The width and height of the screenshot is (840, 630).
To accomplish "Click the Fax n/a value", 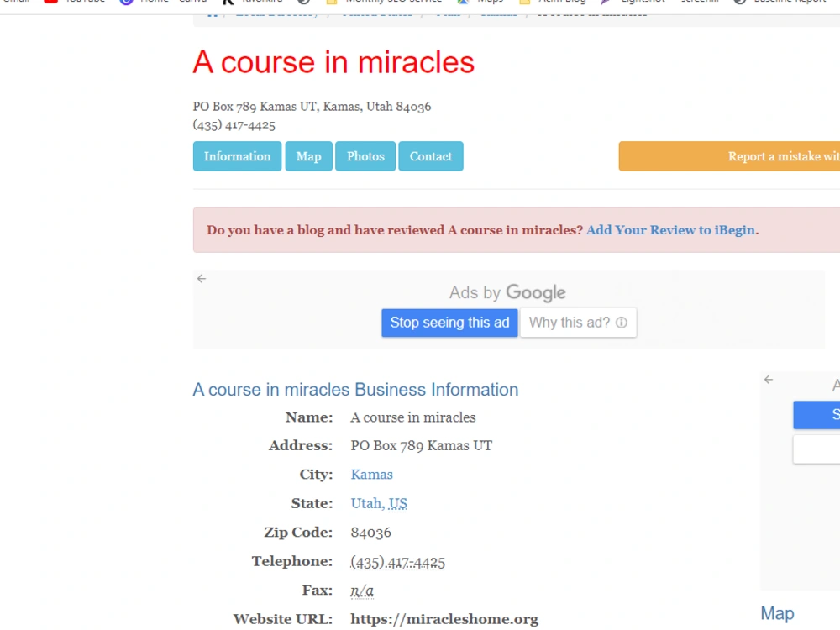I will tap(362, 591).
